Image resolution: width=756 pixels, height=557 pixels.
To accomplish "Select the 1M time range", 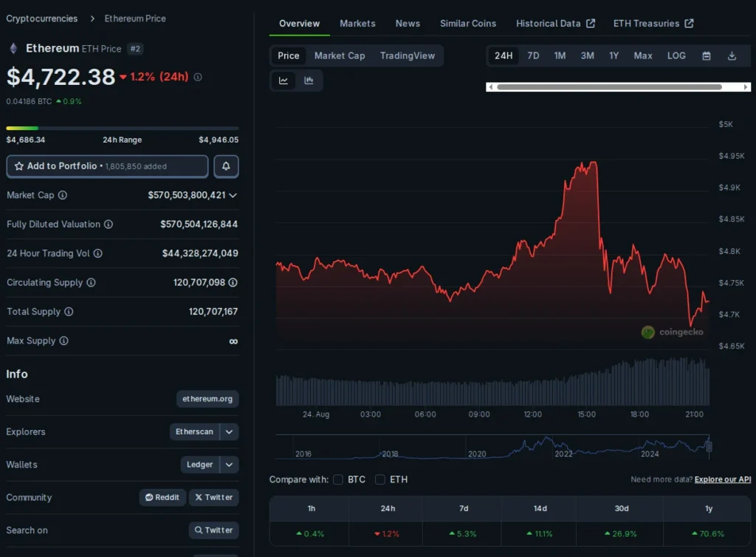I will coord(560,56).
